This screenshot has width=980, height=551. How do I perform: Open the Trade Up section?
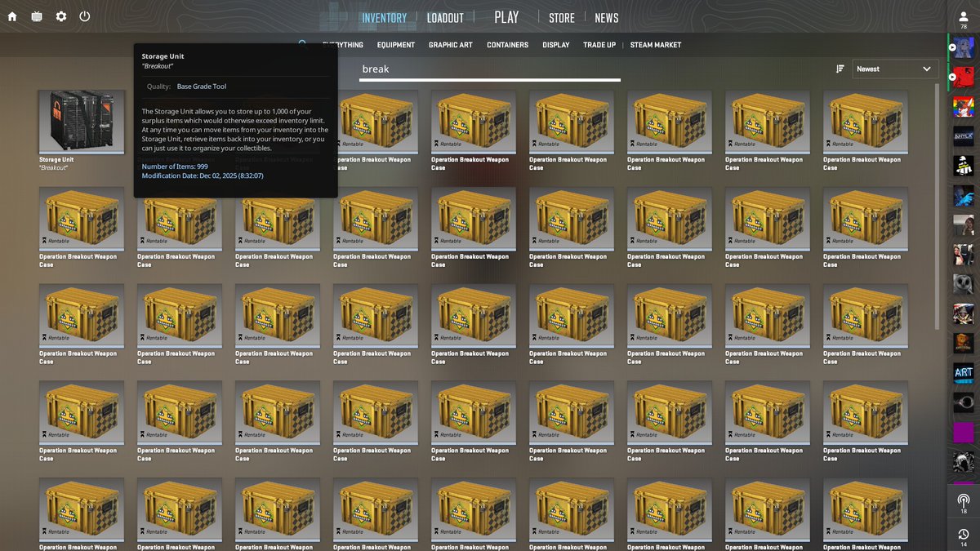coord(599,45)
